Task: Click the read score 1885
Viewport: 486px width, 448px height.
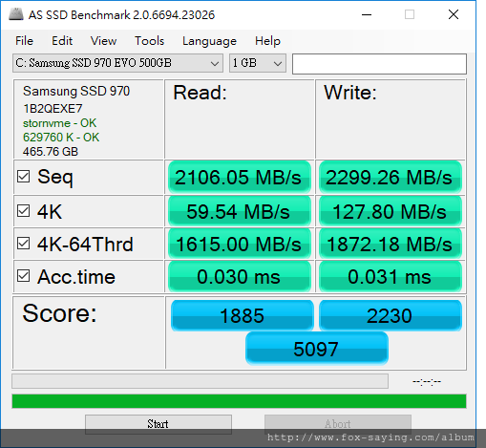Action: [x=243, y=315]
